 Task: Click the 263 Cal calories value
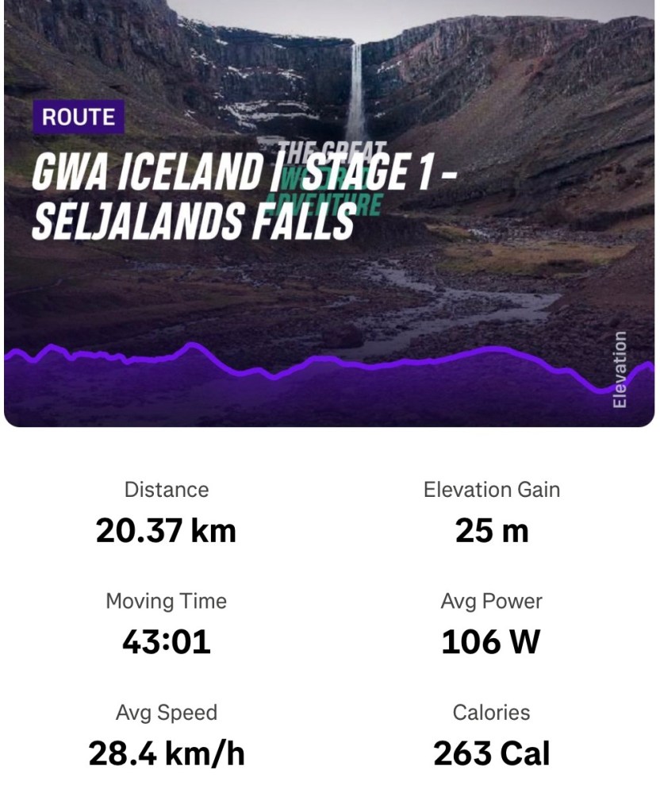coord(492,754)
